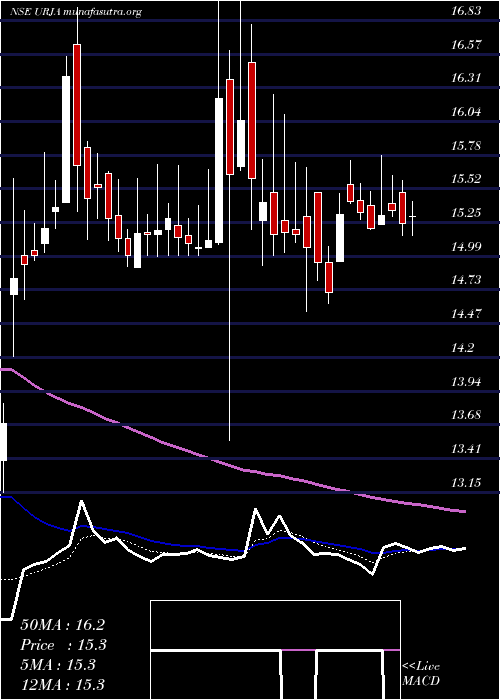The width and height of the screenshot is (500, 700).
Task: Click the tall red candle reaching 16.57
Action: pos(77,105)
